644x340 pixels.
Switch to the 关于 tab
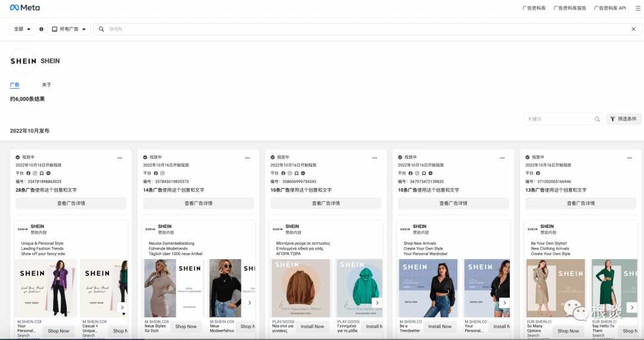pyautogui.click(x=47, y=85)
